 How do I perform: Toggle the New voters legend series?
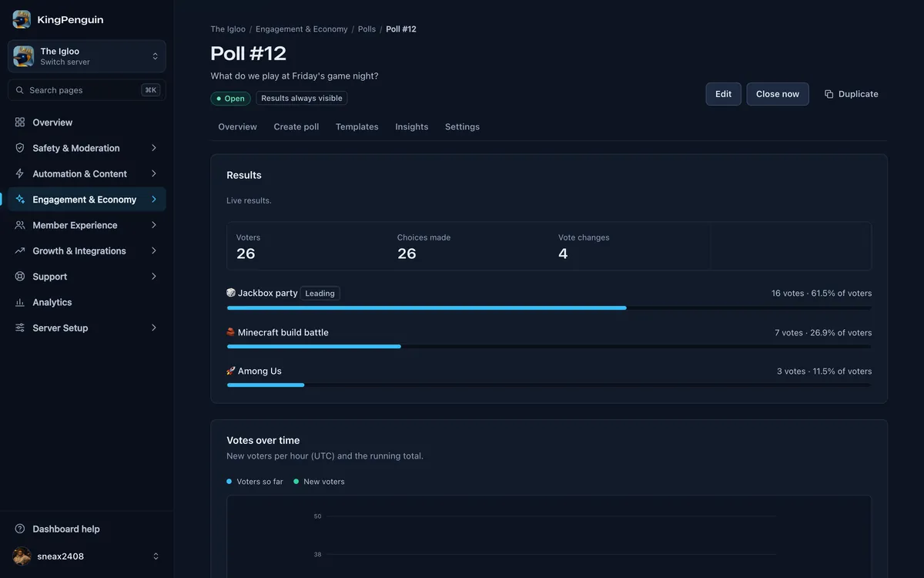pyautogui.click(x=319, y=482)
